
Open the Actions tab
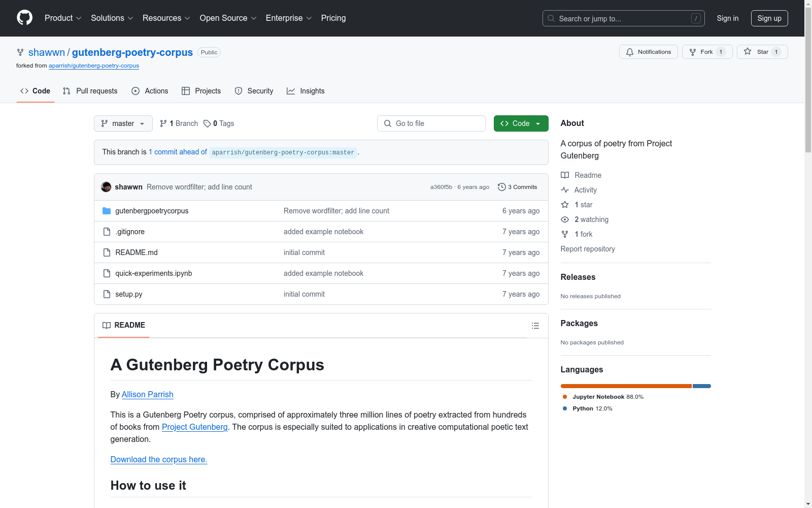coord(150,91)
